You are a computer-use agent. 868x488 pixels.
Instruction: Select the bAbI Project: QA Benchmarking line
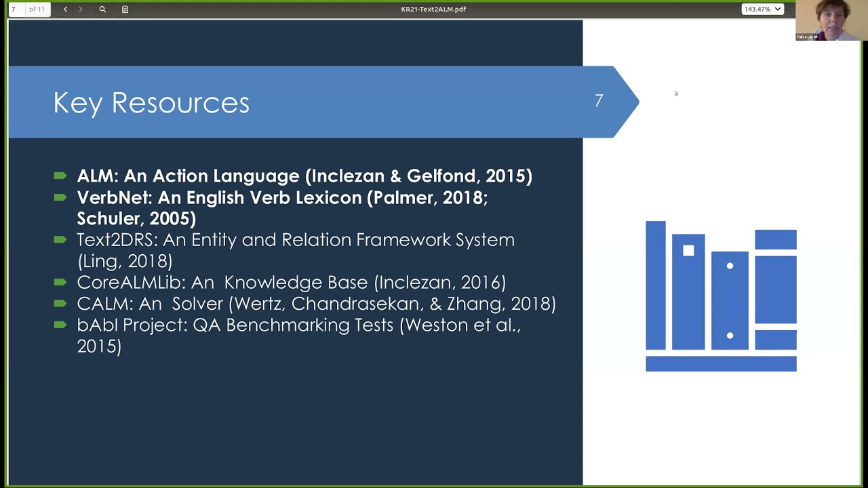click(298, 335)
